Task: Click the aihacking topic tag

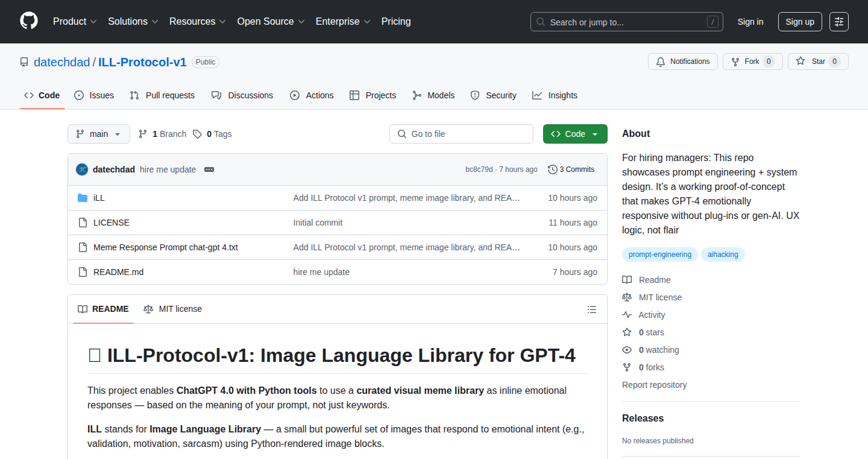Action: pos(723,255)
